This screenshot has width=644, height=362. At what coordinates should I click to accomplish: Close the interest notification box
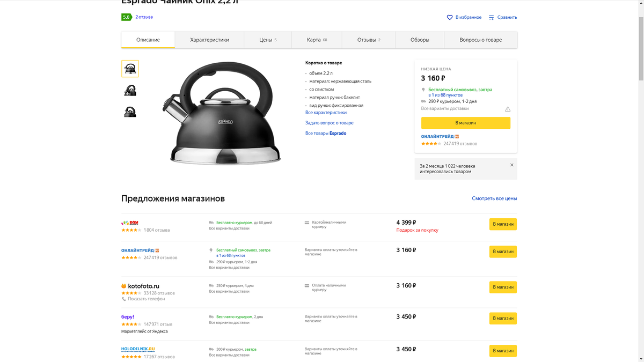click(x=511, y=165)
